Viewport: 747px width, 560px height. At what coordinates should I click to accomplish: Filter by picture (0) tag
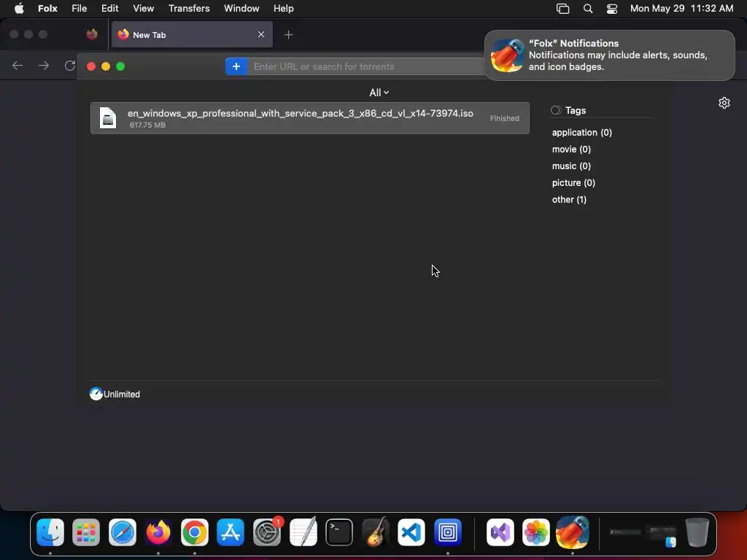[573, 182]
